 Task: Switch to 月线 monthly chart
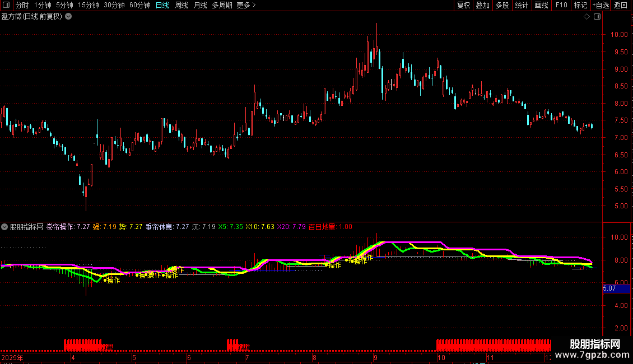coord(200,5)
